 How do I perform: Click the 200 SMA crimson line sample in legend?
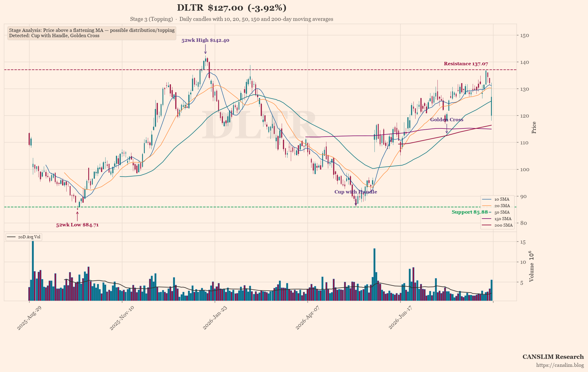point(487,225)
